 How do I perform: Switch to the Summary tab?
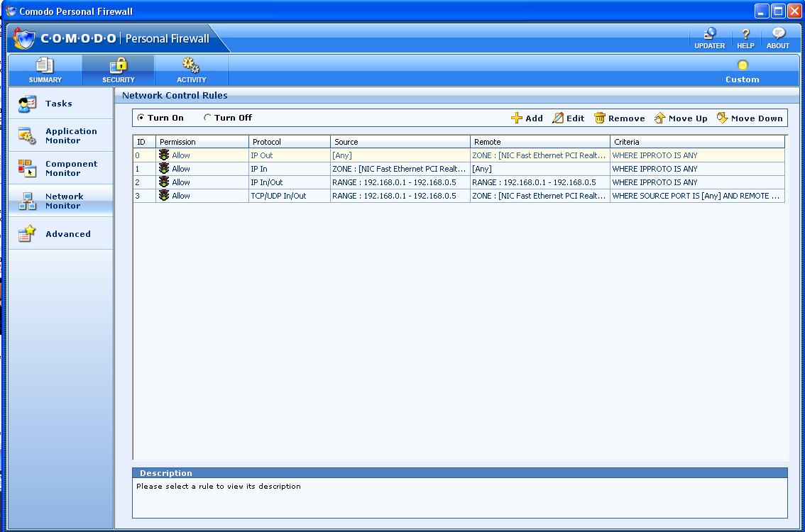(45, 70)
